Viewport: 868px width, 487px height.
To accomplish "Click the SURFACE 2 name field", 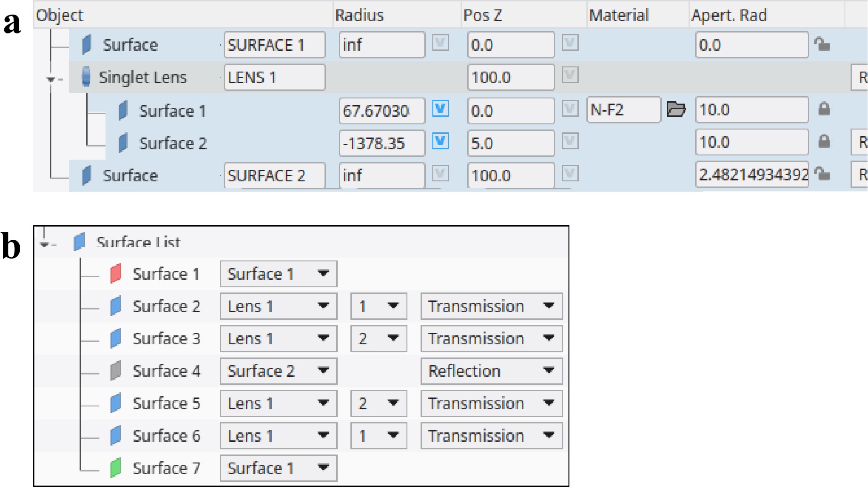I will tap(274, 176).
